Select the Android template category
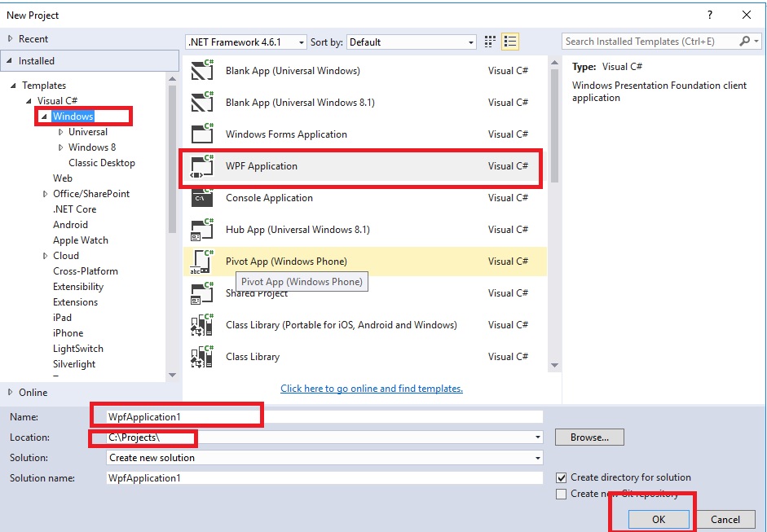This screenshot has height=532, width=767. (x=70, y=225)
